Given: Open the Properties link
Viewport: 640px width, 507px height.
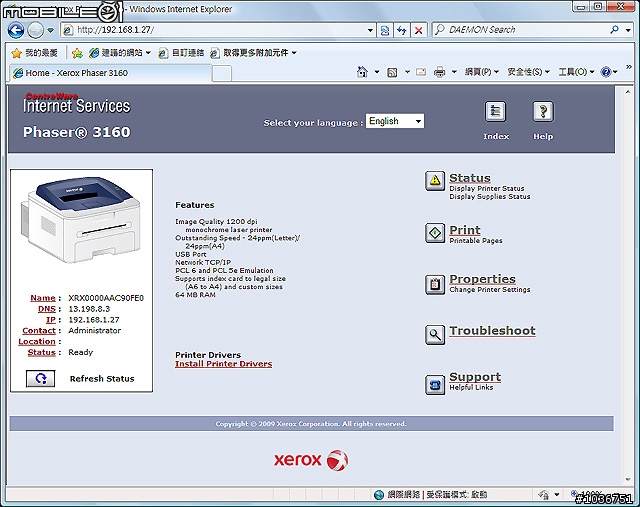Looking at the screenshot, I should (x=482, y=279).
